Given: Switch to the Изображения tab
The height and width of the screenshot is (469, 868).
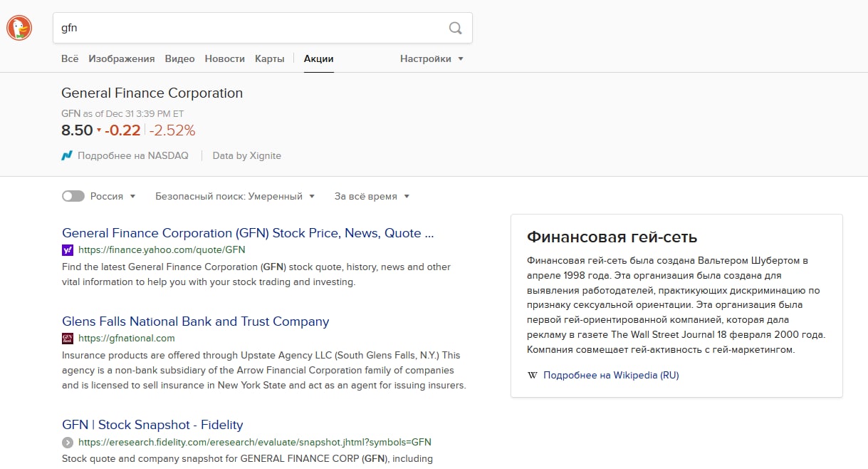Looking at the screenshot, I should [x=122, y=58].
